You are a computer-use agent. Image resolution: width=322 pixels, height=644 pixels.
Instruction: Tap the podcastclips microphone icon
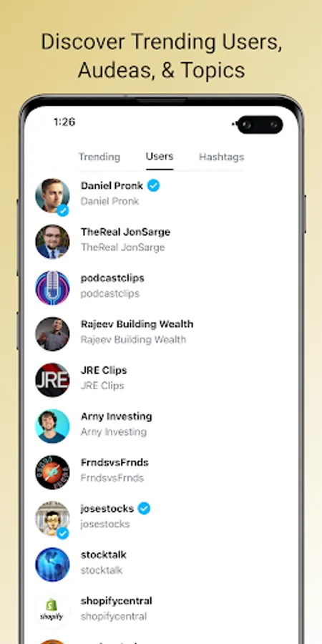pos(52,288)
